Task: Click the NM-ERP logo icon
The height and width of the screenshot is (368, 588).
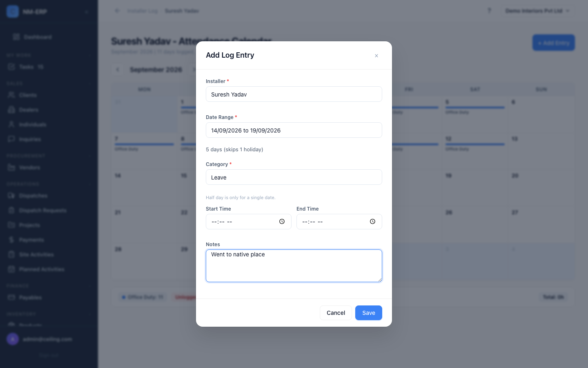Action: click(x=13, y=11)
